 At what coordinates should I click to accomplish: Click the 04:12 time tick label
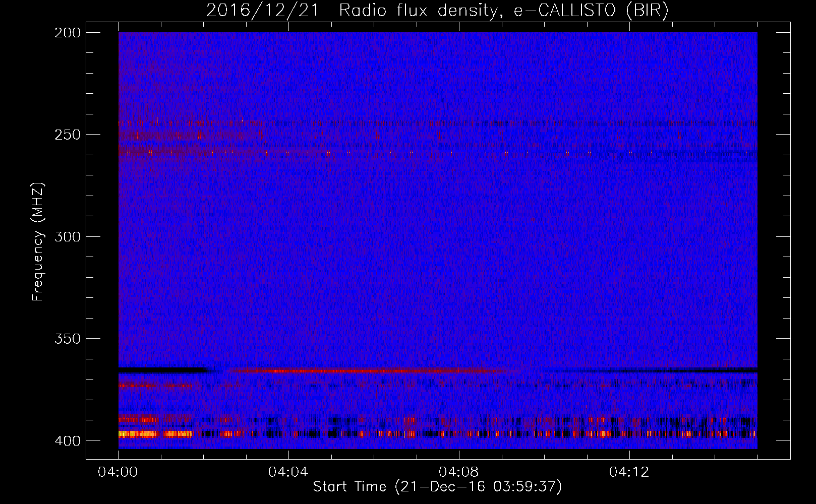[629, 472]
